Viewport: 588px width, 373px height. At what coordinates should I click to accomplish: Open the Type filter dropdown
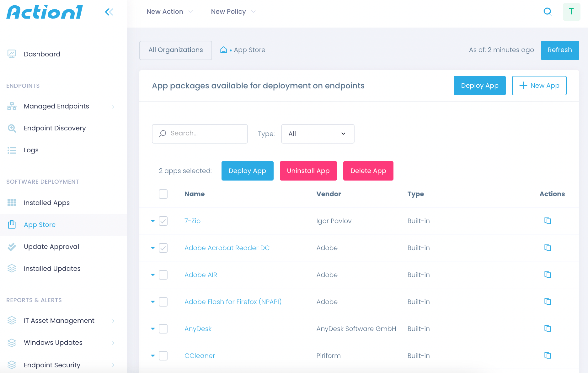click(x=318, y=134)
